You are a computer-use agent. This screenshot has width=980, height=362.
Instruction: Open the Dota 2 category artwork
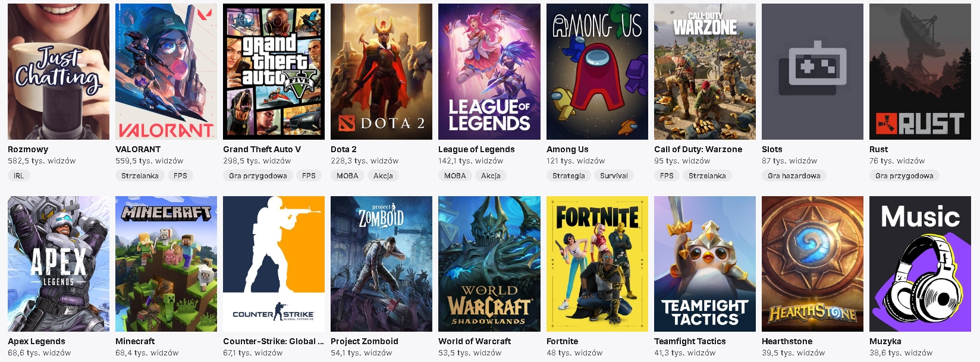(381, 71)
